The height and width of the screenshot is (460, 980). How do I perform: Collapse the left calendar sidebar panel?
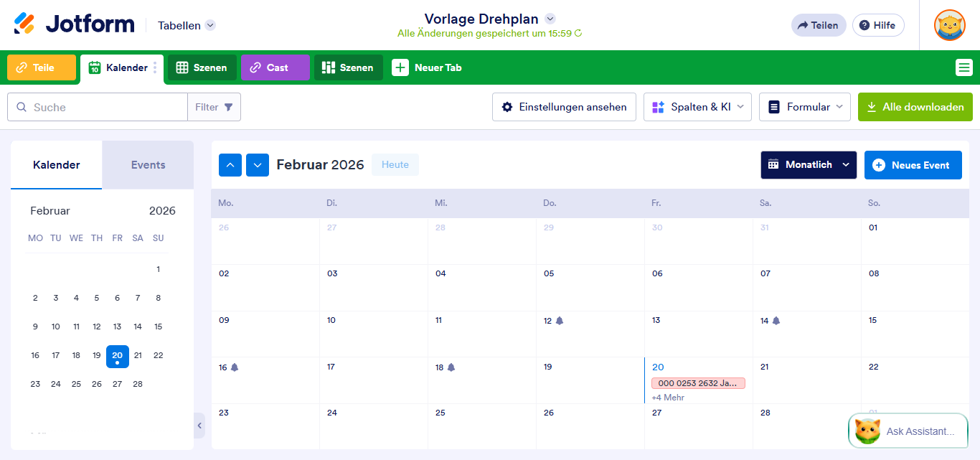click(199, 426)
